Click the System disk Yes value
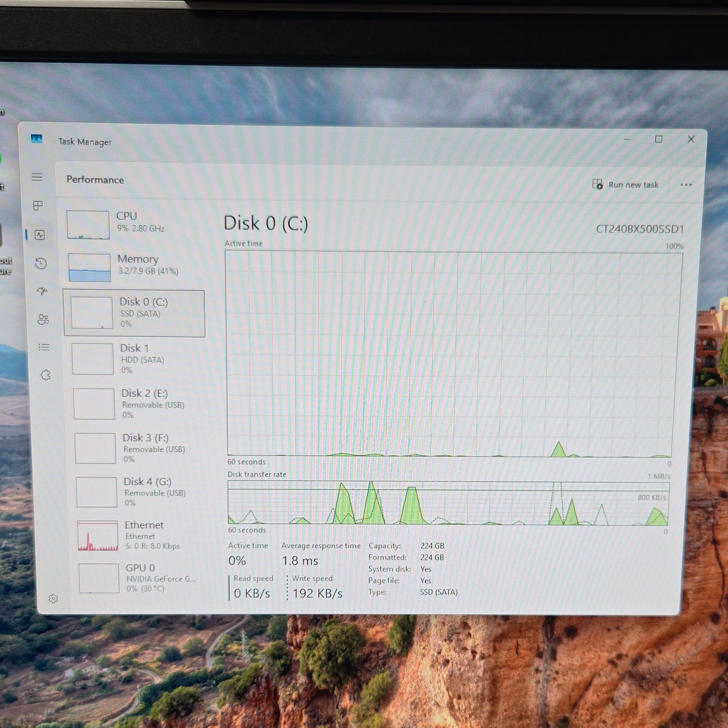Image resolution: width=728 pixels, height=728 pixels. point(426,569)
